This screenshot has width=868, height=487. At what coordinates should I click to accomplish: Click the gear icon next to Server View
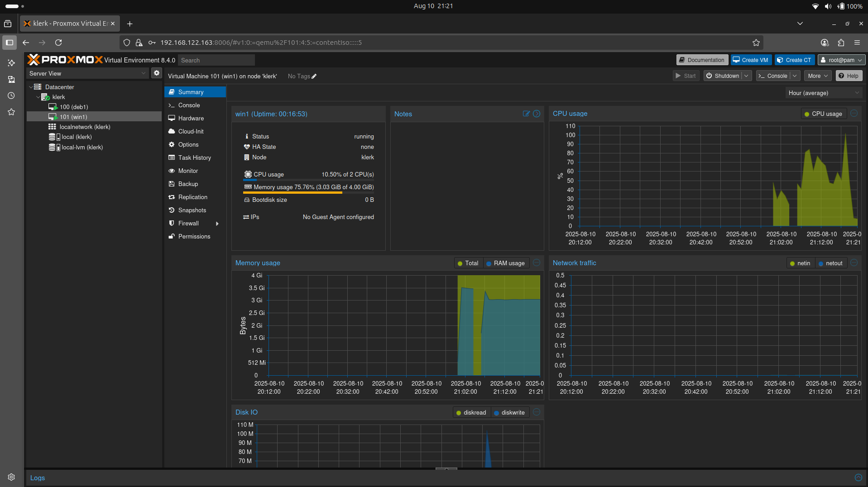coord(156,72)
